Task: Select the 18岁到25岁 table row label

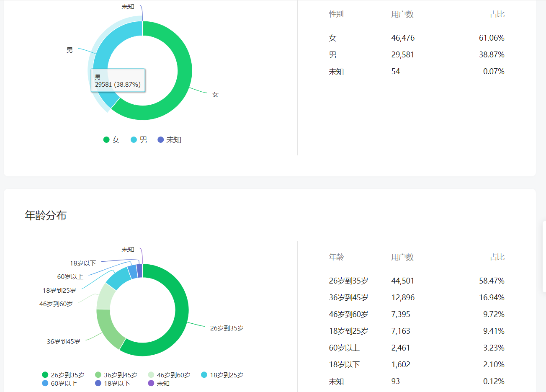Action: point(348,331)
